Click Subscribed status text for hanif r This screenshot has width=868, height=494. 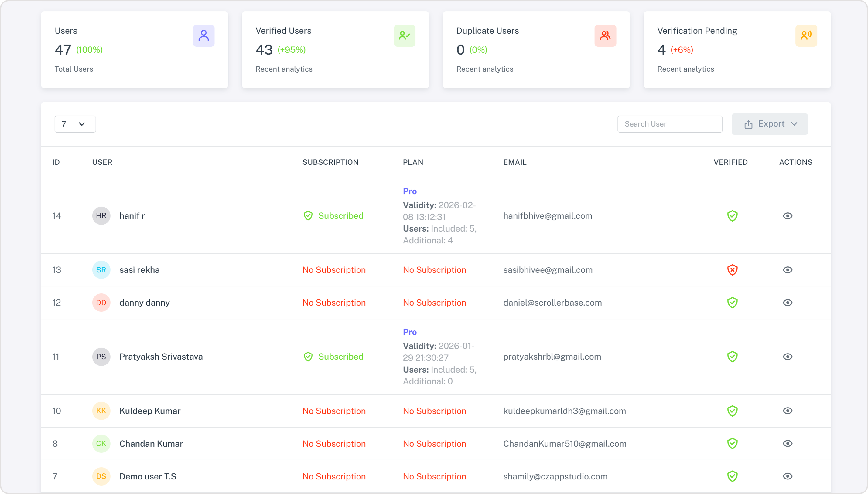pyautogui.click(x=341, y=216)
